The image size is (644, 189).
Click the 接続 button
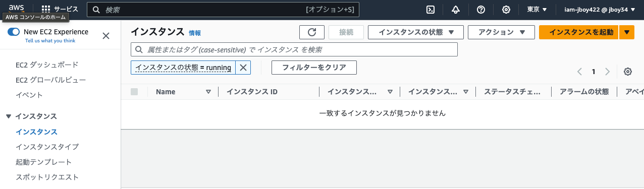click(x=346, y=32)
